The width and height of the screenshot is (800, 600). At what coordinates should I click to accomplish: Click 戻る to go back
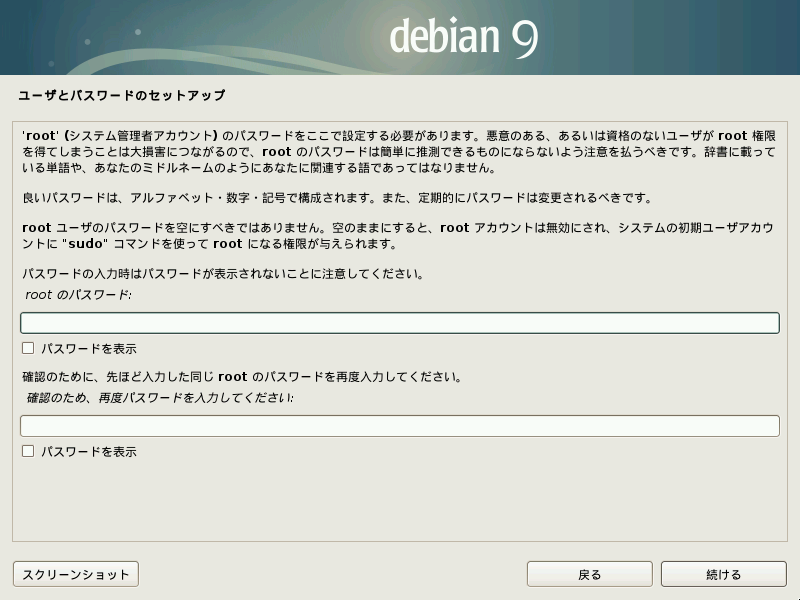click(589, 574)
